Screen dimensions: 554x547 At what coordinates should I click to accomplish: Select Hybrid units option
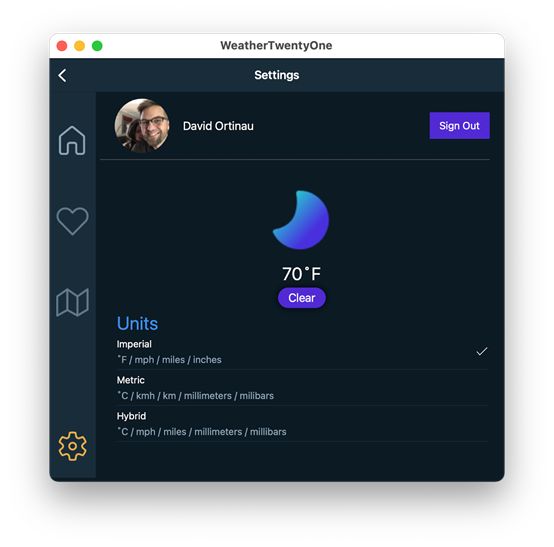click(302, 424)
